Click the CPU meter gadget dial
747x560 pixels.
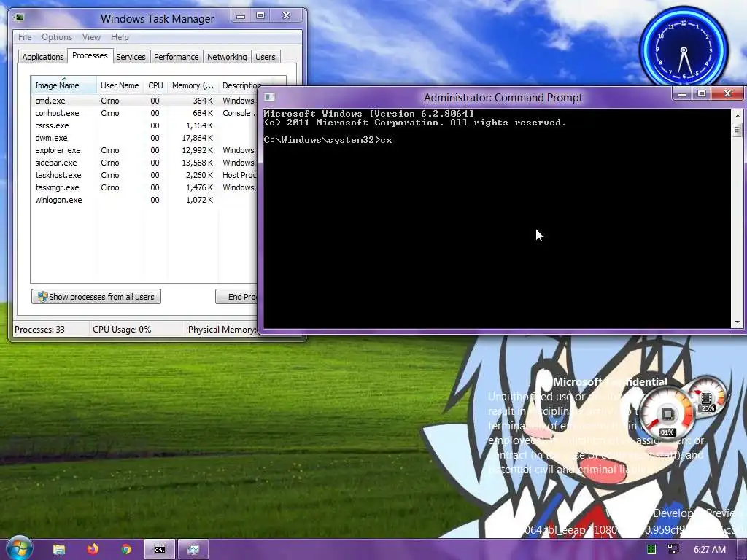[x=667, y=413]
